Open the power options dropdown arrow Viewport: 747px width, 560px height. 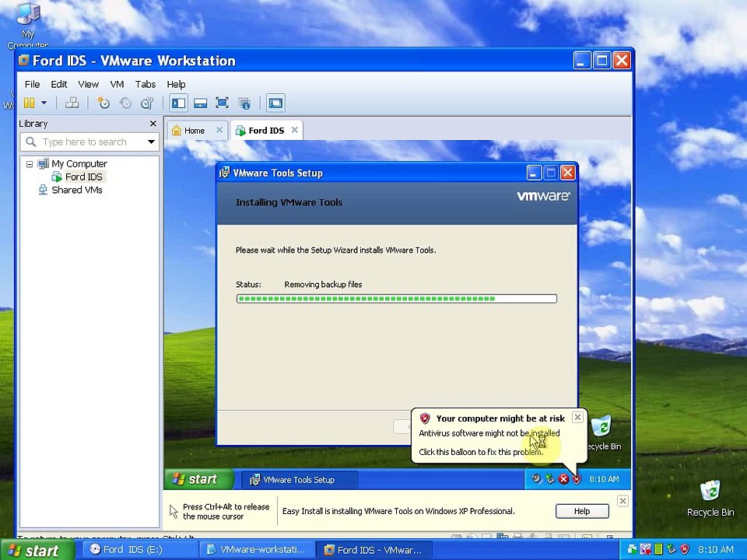tap(44, 103)
